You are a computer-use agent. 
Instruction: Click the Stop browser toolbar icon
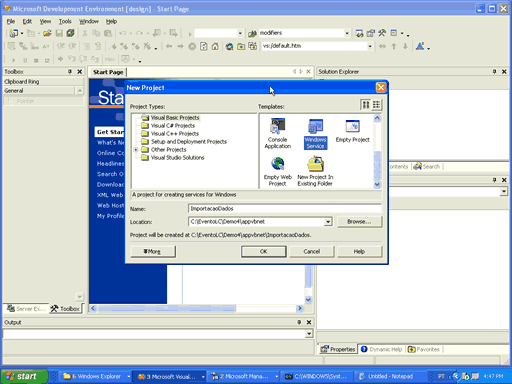click(192, 46)
